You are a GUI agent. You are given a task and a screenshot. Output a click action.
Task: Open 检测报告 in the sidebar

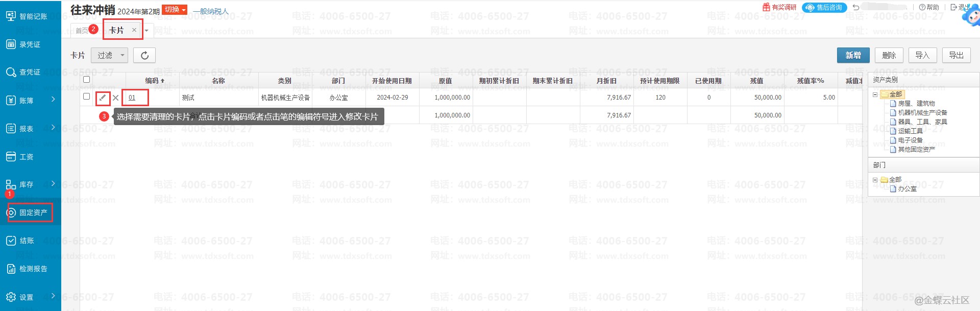tap(33, 269)
